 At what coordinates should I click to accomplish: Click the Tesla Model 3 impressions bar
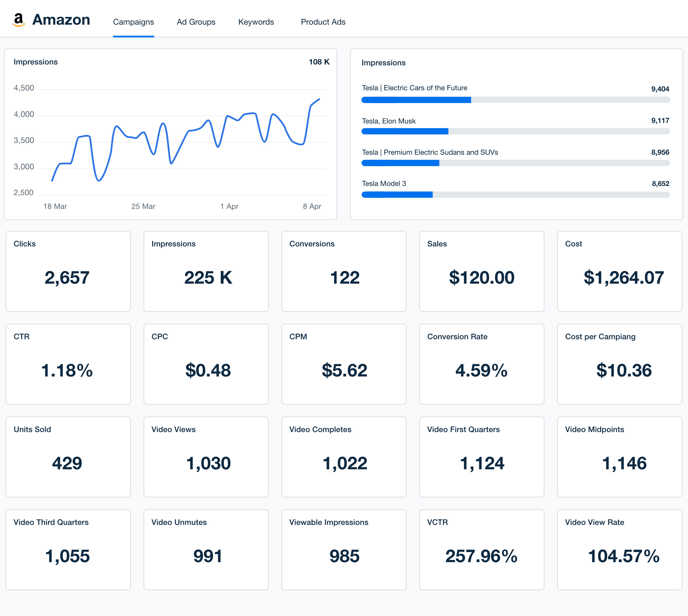pos(516,195)
